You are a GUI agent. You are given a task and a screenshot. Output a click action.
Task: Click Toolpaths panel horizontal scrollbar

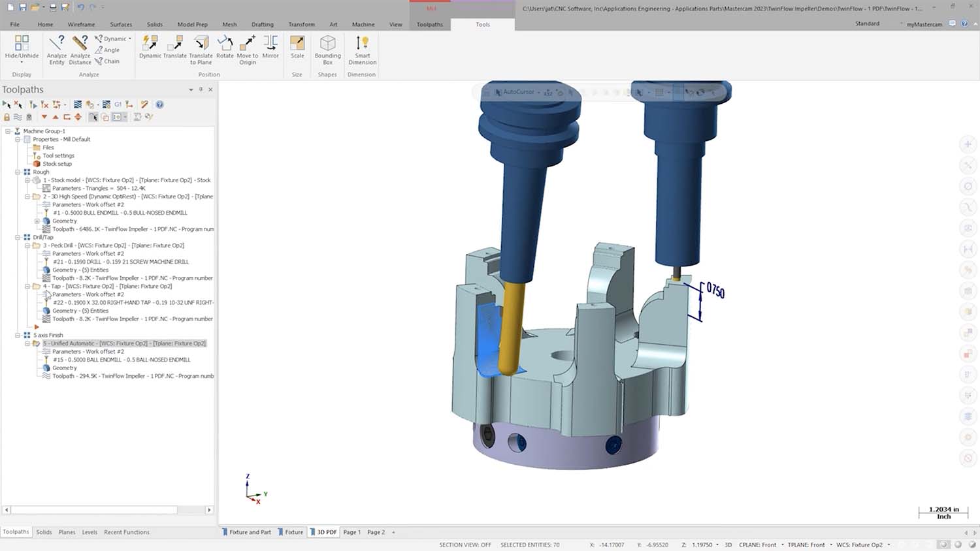94,510
